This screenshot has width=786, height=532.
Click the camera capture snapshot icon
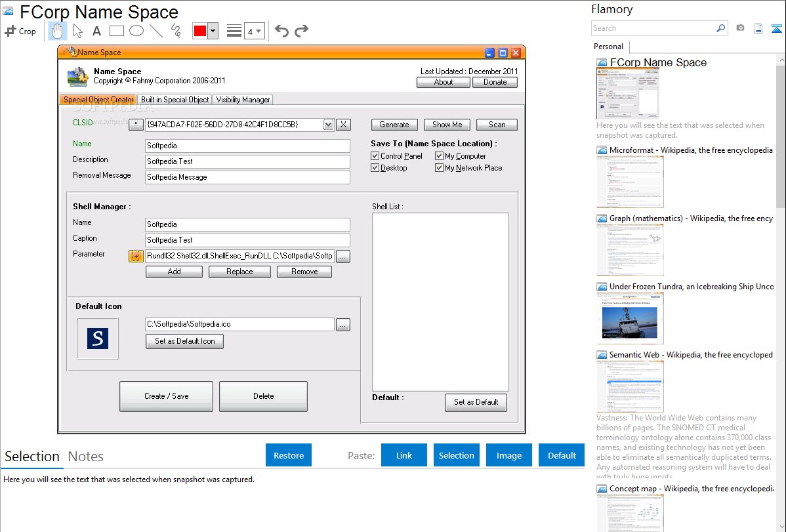coord(740,28)
